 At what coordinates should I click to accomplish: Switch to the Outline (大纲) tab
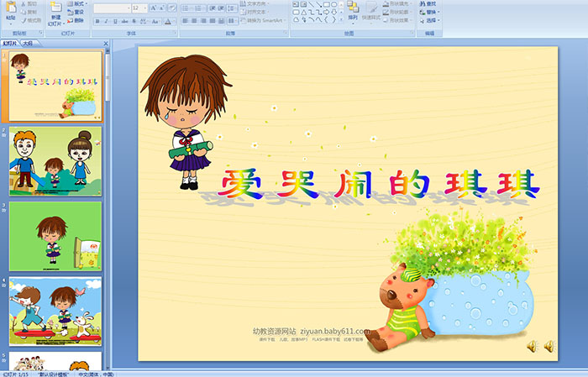(28, 44)
